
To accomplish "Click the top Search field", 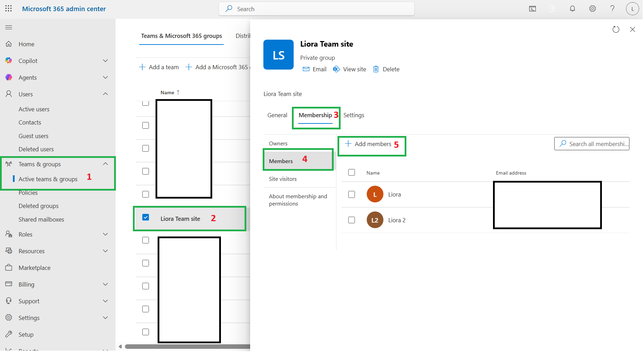I will tap(317, 9).
